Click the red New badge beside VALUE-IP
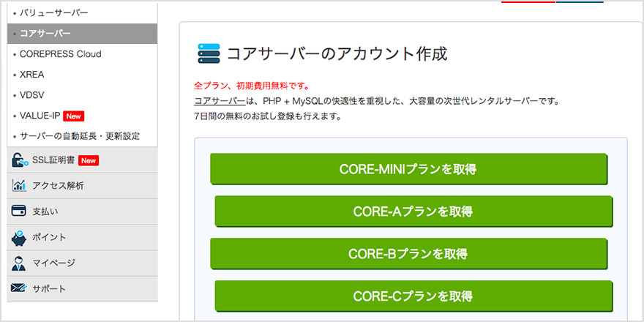The image size is (644, 322). click(x=74, y=116)
